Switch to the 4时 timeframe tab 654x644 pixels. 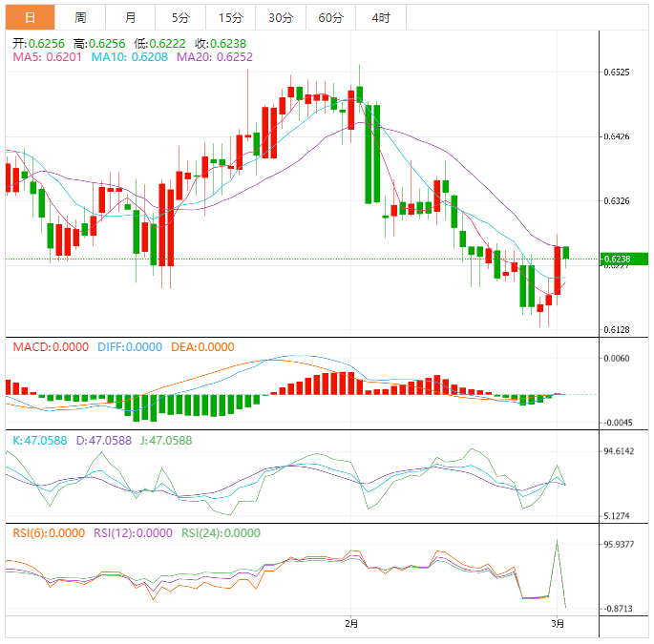pyautogui.click(x=380, y=17)
